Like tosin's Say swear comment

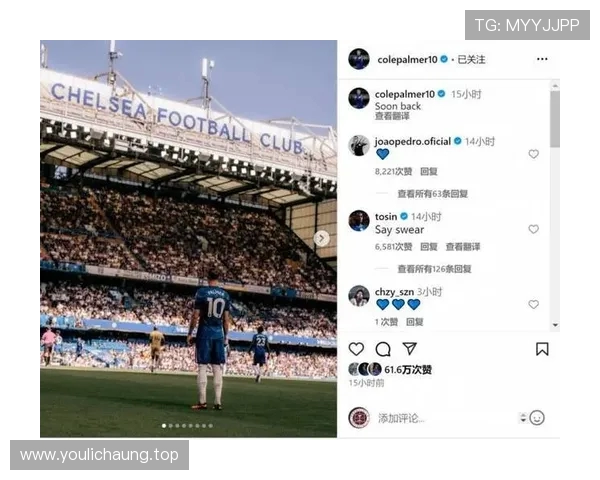(x=533, y=229)
